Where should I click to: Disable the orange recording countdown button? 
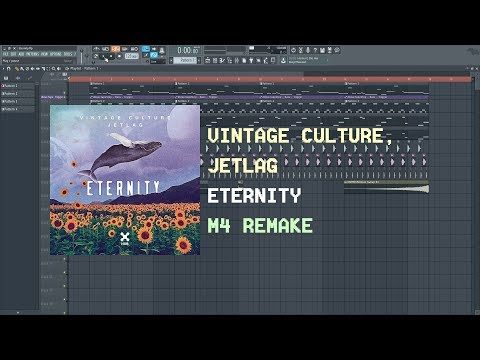point(116,49)
